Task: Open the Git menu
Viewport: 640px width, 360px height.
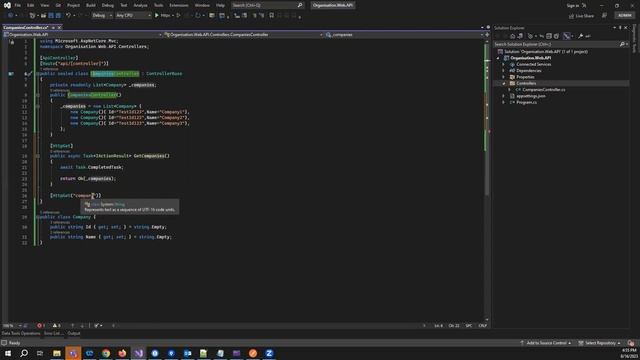Action: point(58,5)
